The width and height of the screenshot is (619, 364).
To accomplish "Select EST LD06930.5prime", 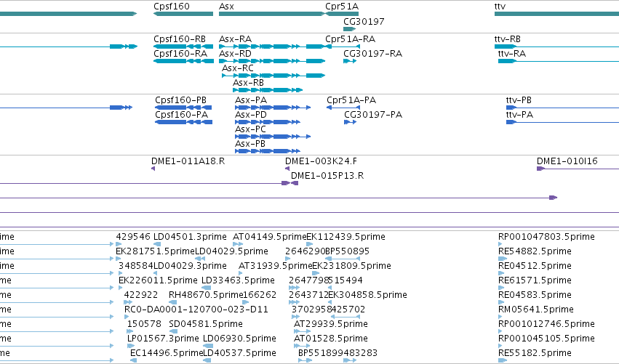I will point(239,339).
